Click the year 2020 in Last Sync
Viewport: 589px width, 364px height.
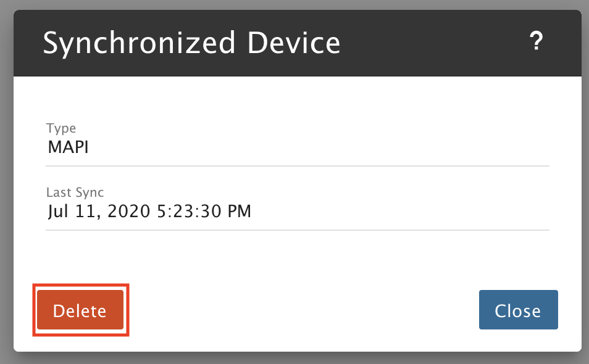pyautogui.click(x=128, y=211)
